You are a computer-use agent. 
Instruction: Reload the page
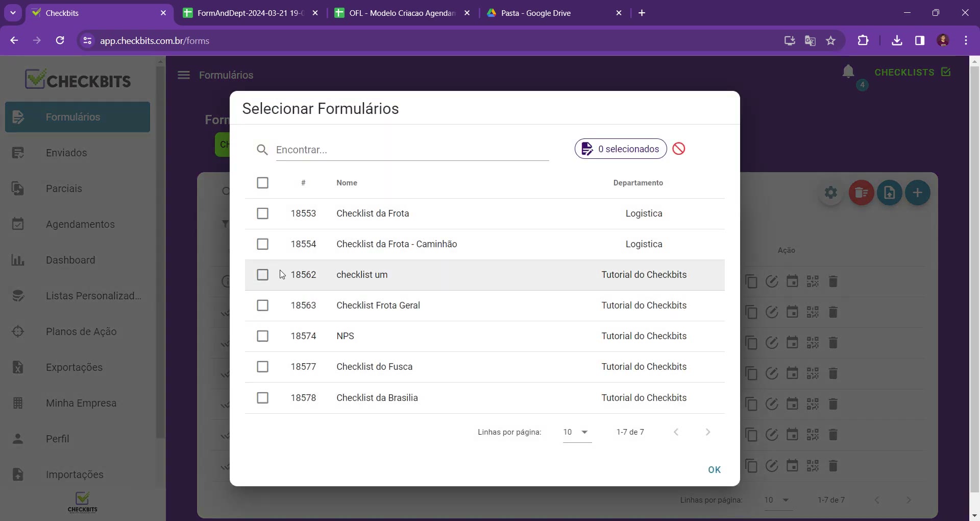pyautogui.click(x=60, y=40)
